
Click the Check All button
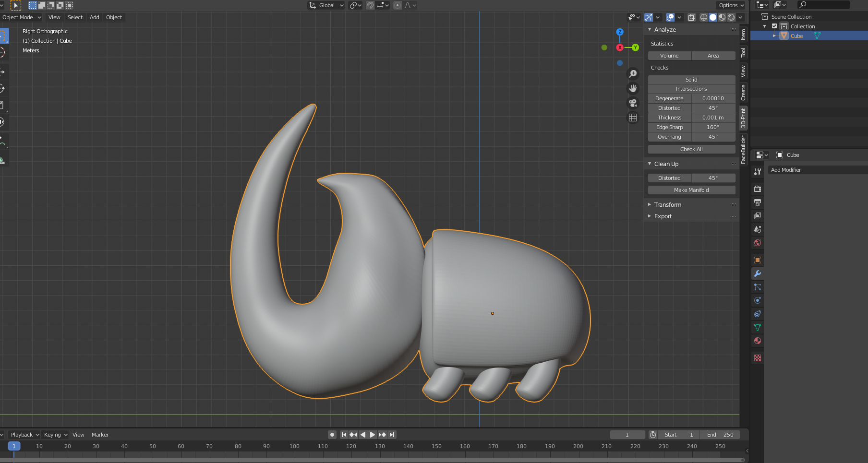[x=691, y=149]
